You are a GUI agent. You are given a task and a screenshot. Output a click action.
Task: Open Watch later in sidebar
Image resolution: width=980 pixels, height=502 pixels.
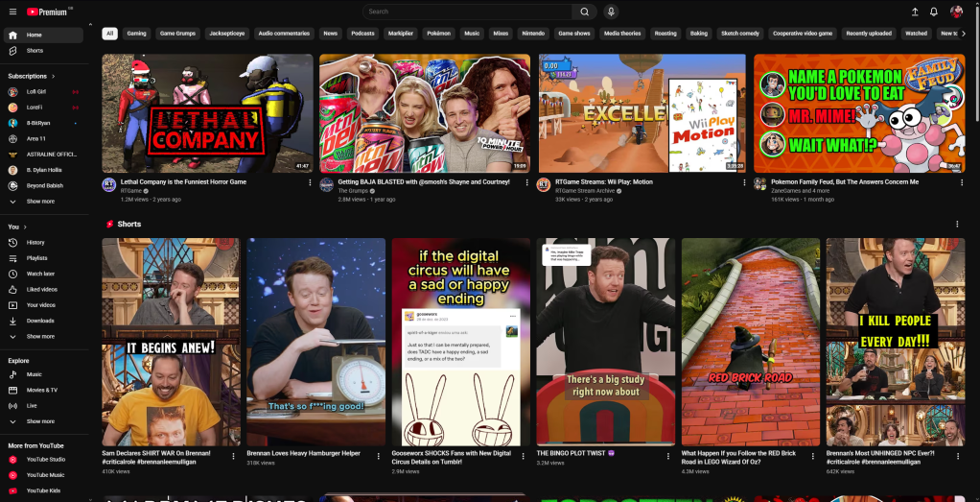[40, 274]
